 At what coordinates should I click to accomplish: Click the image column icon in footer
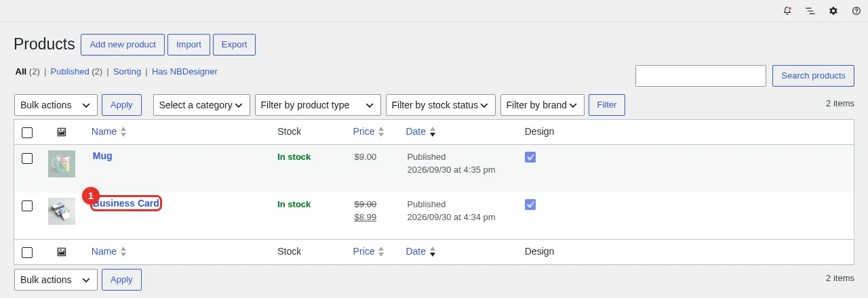coord(62,252)
